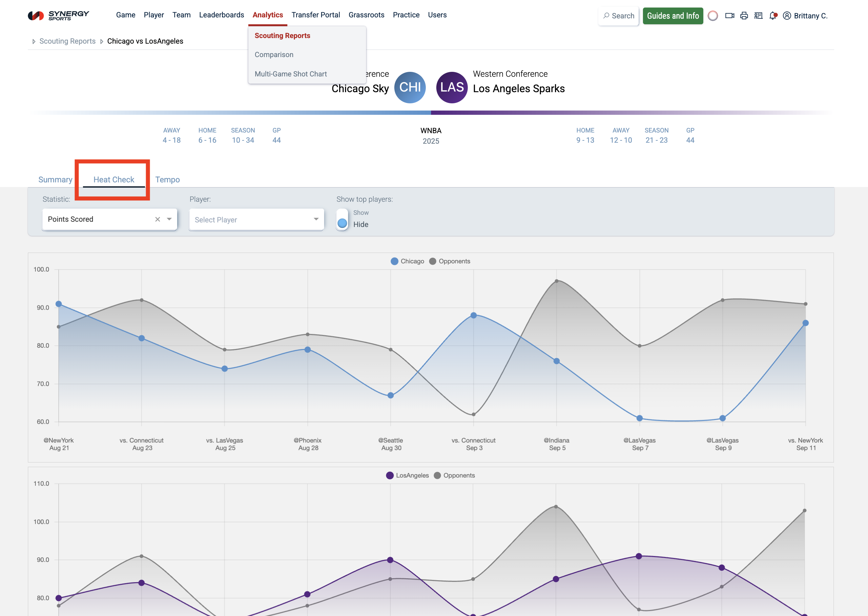Click the Chicago away record '4 - 18'
868x616 pixels.
pos(172,140)
